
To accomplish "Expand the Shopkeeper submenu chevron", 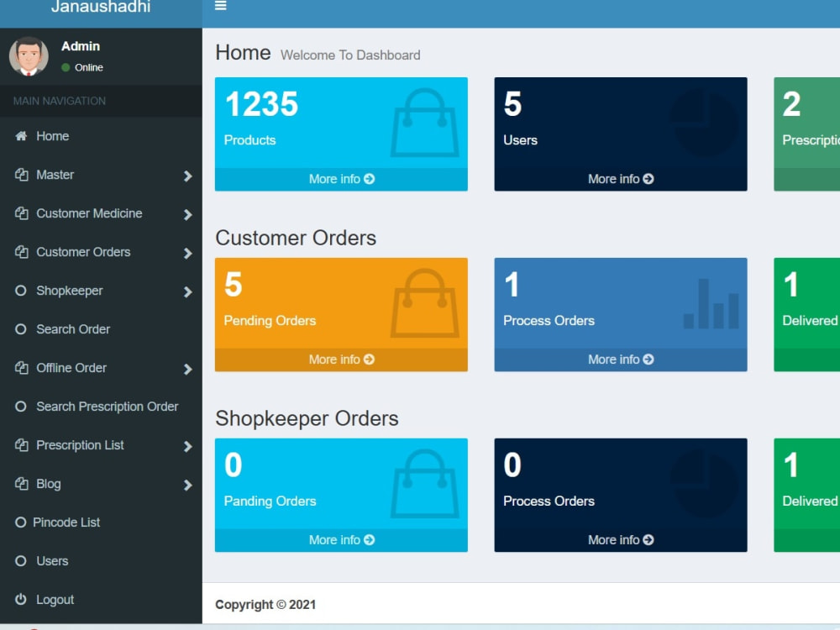I will coord(187,291).
